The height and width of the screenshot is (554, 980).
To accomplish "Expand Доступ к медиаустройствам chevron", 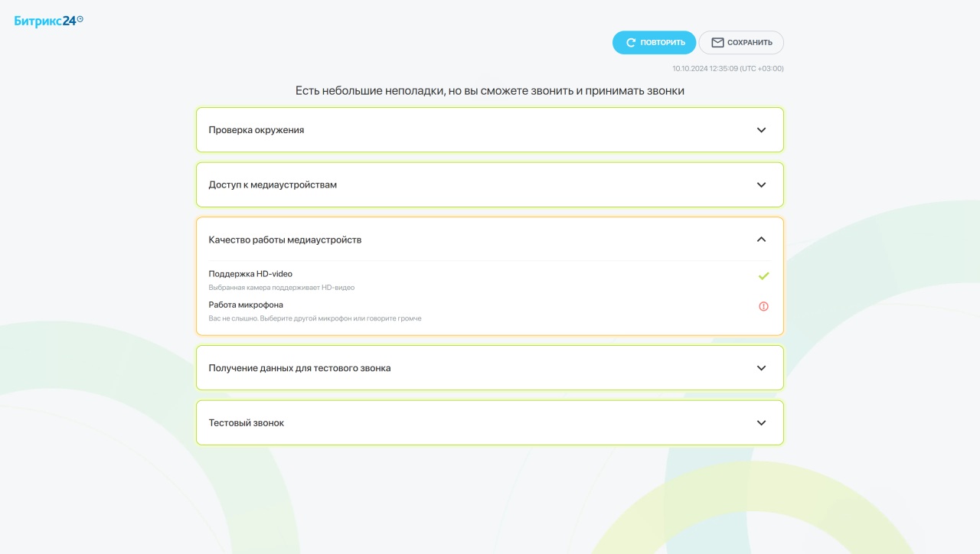I will click(761, 185).
